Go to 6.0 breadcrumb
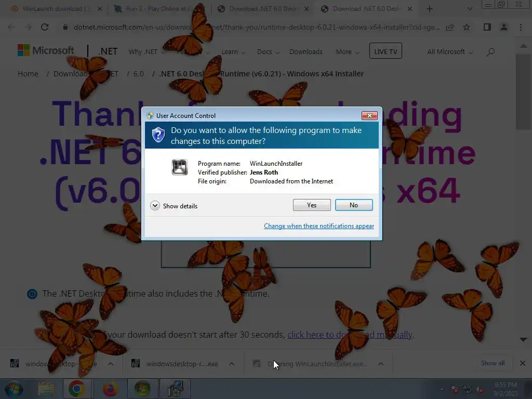 [138, 74]
